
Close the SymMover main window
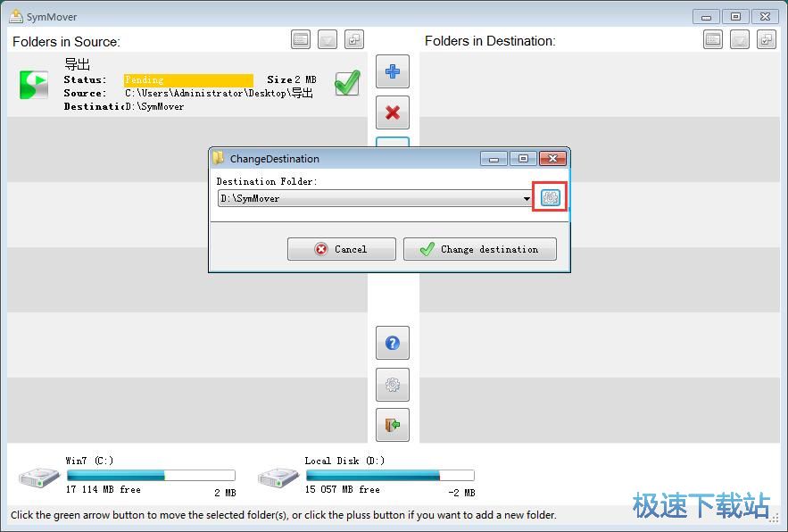pyautogui.click(x=765, y=17)
